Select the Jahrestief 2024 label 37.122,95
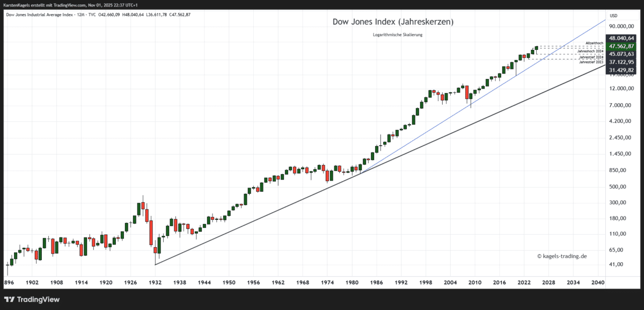The image size is (644, 310). pos(620,62)
